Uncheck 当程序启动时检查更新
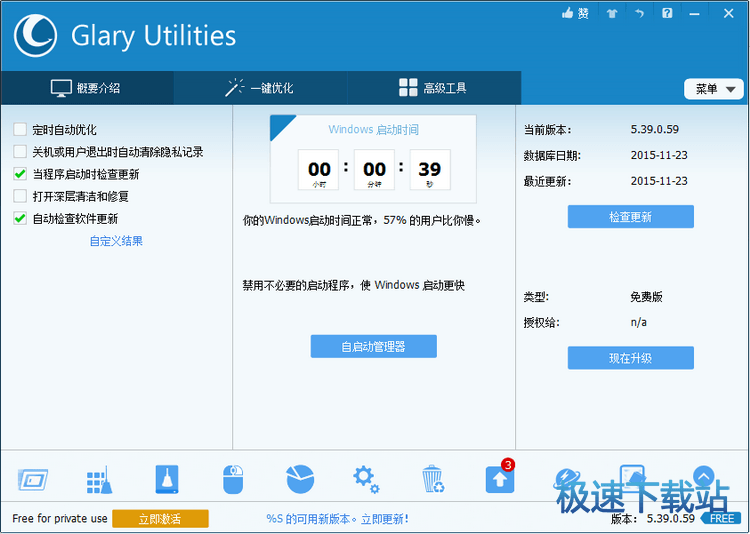 click(20, 174)
